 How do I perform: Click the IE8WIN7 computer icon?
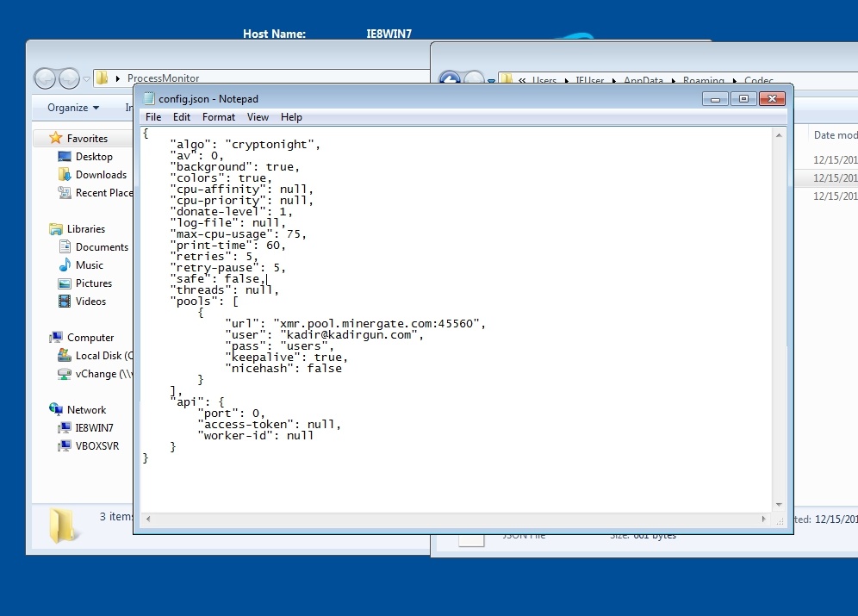point(65,427)
